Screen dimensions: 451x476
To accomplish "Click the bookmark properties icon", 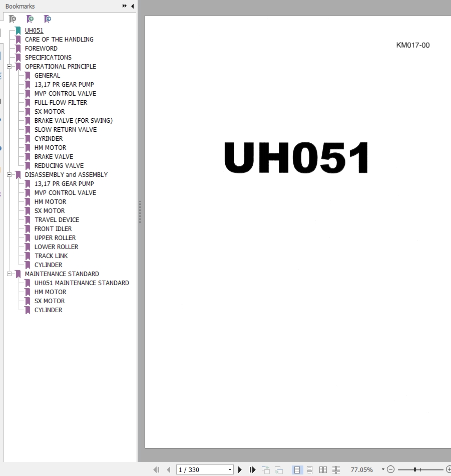I will point(48,19).
